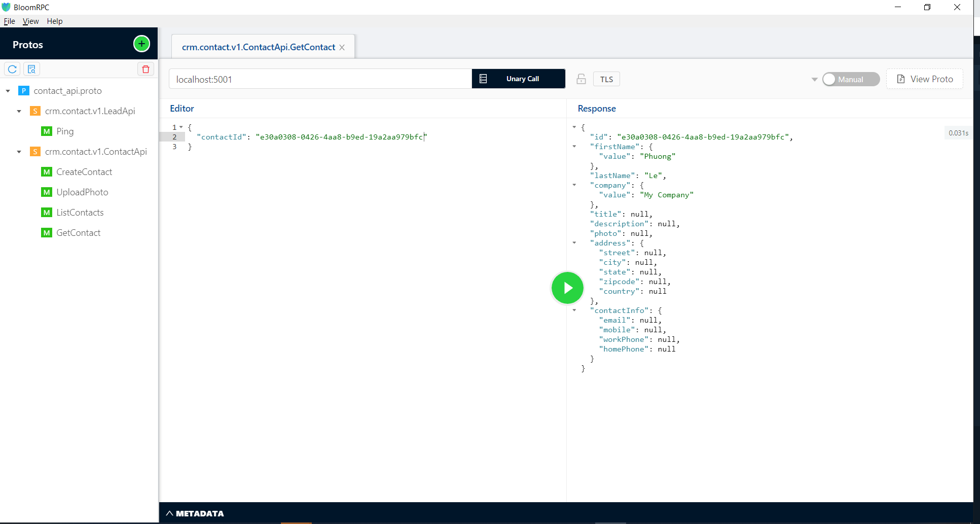
Task: Collapse the address object in Response
Action: click(x=574, y=243)
